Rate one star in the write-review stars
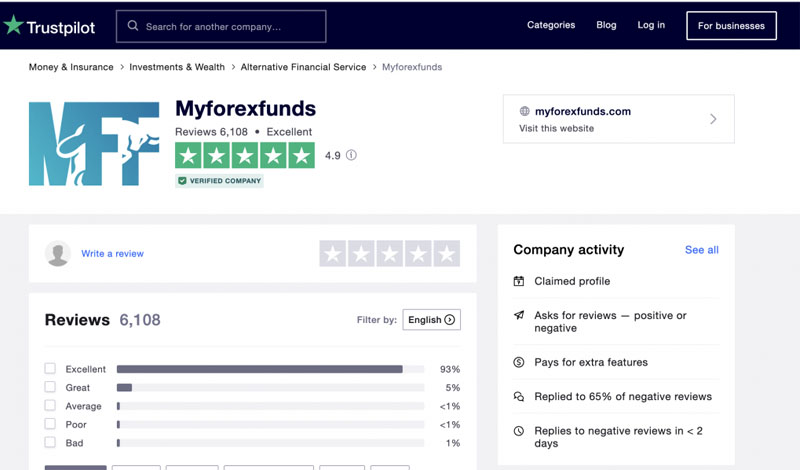The height and width of the screenshot is (470, 800). coord(333,254)
